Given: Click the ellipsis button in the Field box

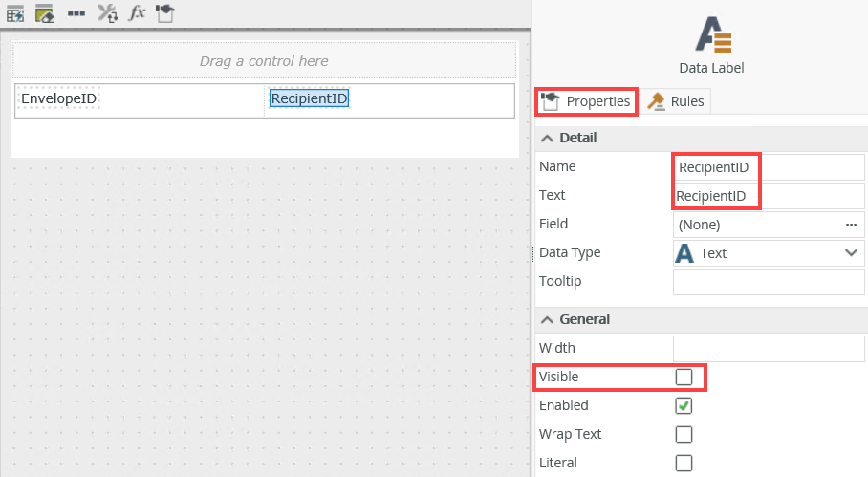Looking at the screenshot, I should click(851, 225).
